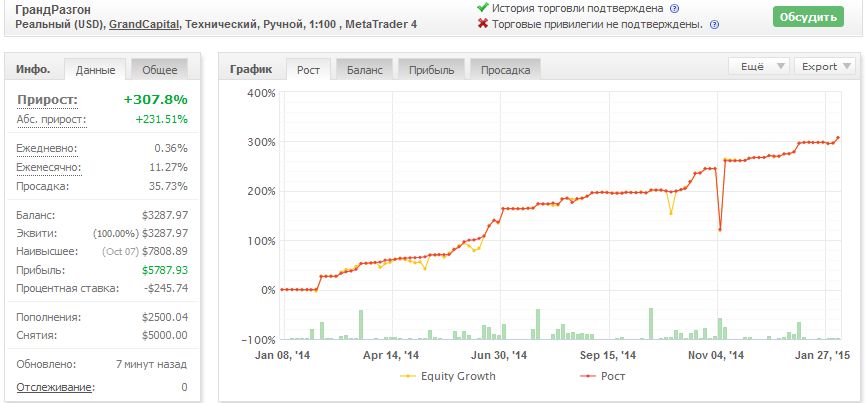Click the 400% y-axis label

click(x=261, y=93)
